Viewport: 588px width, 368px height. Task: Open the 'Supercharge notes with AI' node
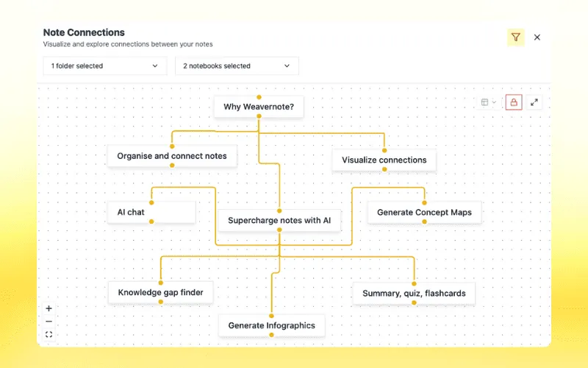[x=279, y=220]
